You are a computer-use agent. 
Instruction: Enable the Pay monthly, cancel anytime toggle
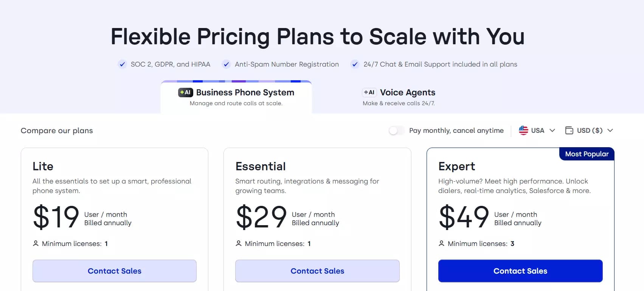click(397, 130)
